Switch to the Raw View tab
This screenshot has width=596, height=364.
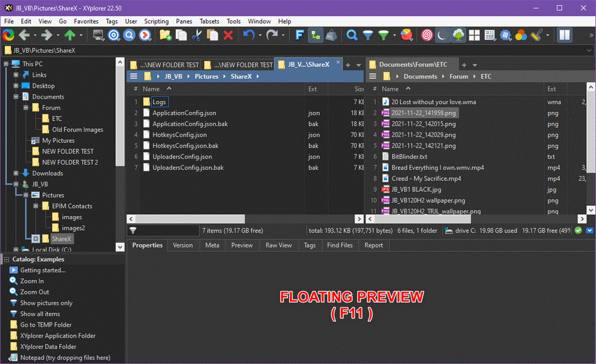[x=278, y=246]
